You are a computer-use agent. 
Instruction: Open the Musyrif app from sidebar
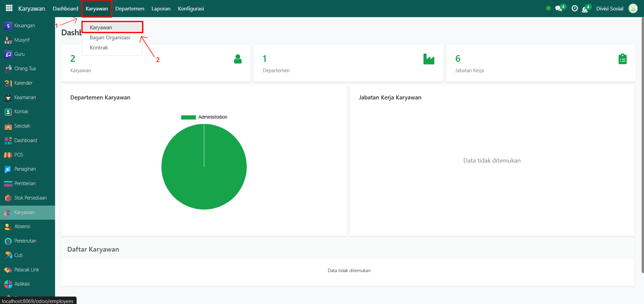tap(22, 40)
